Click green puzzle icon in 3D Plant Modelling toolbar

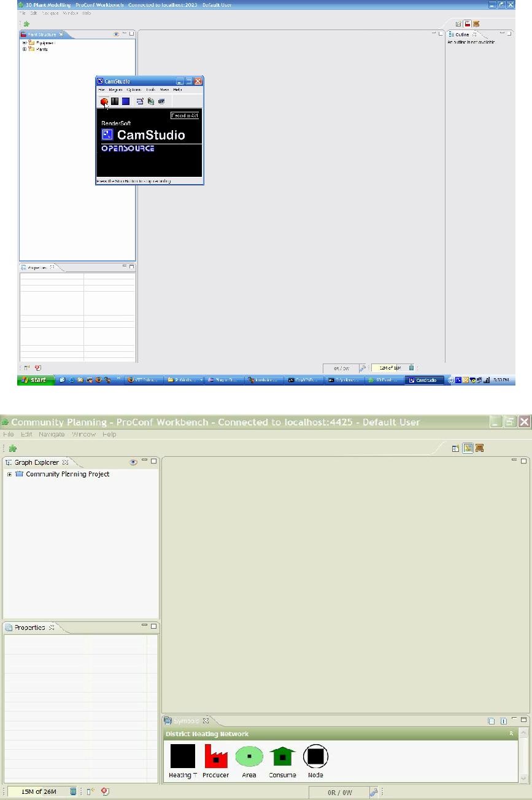(26, 23)
